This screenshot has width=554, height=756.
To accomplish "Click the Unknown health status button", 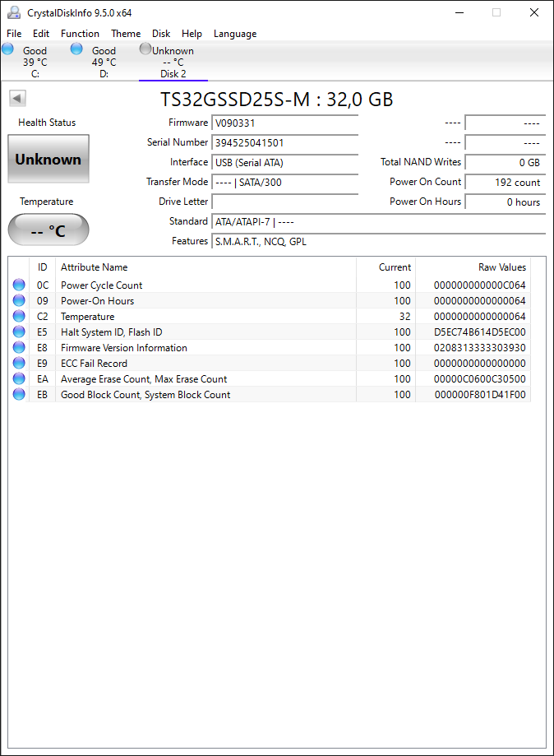I will click(48, 159).
